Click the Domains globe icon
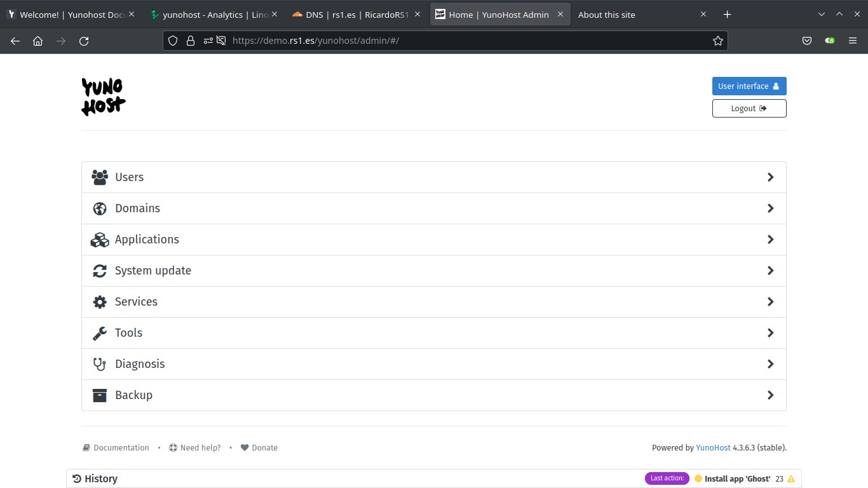The width and height of the screenshot is (868, 488). click(x=100, y=208)
